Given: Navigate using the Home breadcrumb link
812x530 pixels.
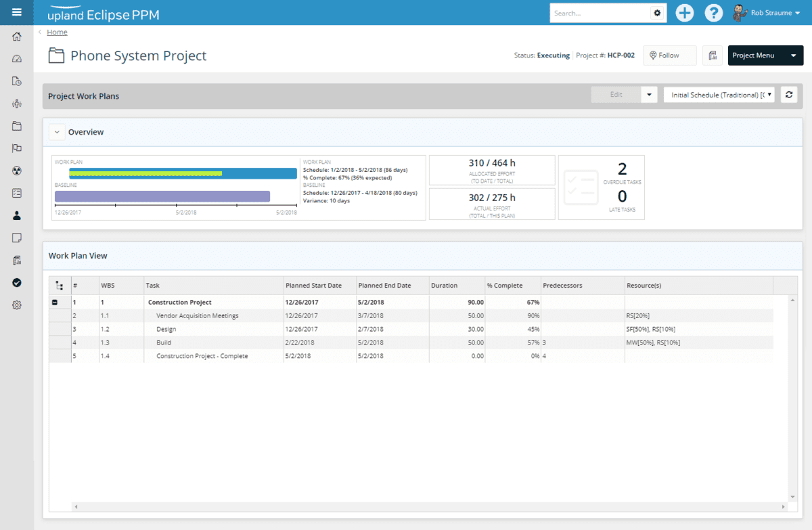Looking at the screenshot, I should 57,32.
